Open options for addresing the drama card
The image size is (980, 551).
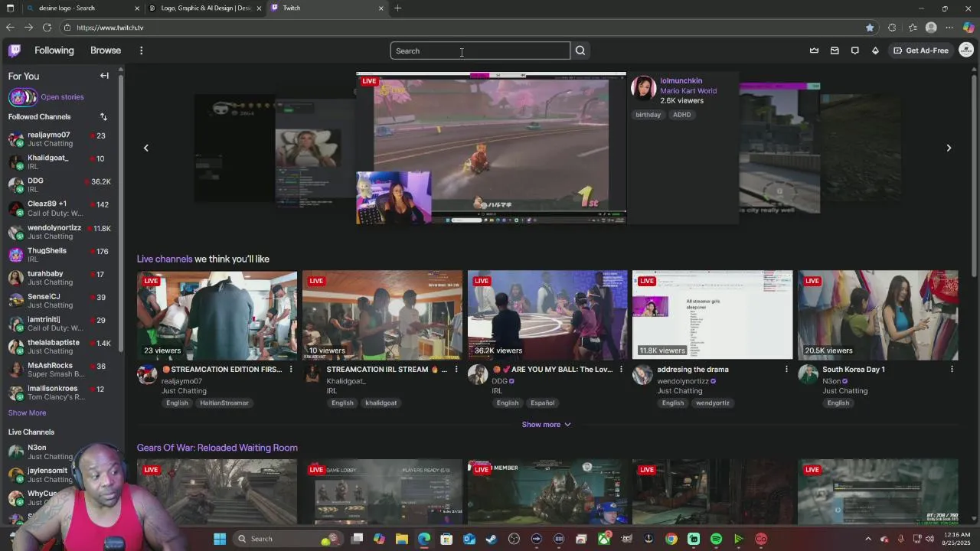(x=786, y=370)
